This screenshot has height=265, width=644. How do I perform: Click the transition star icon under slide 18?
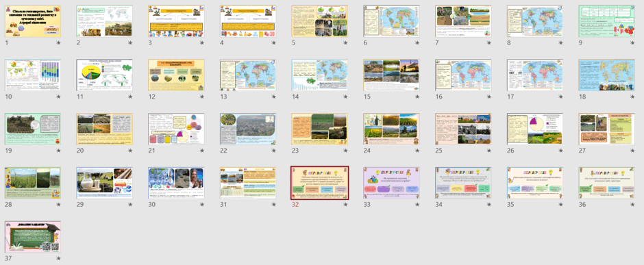coord(632,97)
